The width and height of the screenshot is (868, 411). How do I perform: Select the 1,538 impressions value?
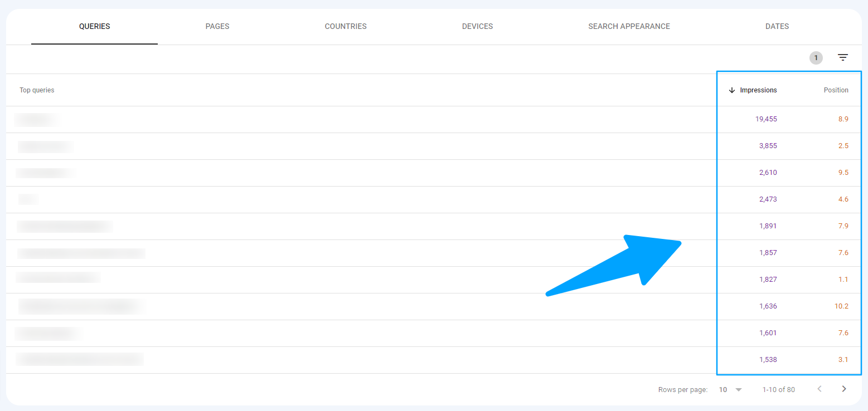point(768,360)
